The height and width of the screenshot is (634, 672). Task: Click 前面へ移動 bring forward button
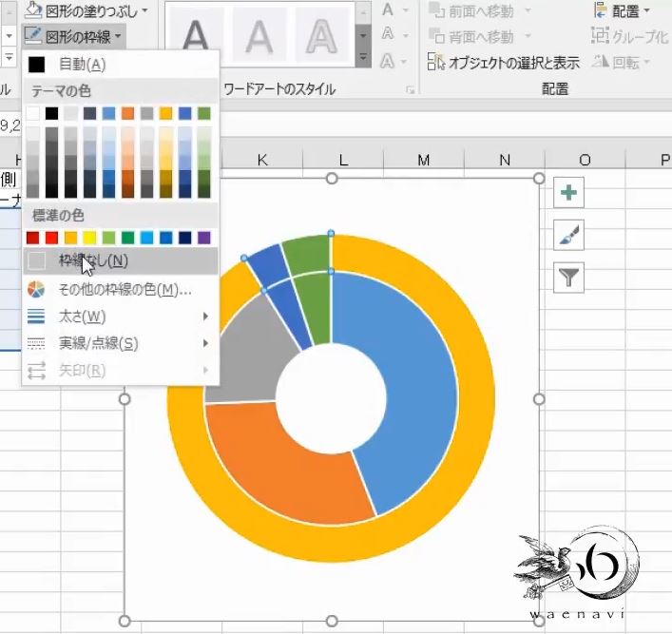click(471, 11)
